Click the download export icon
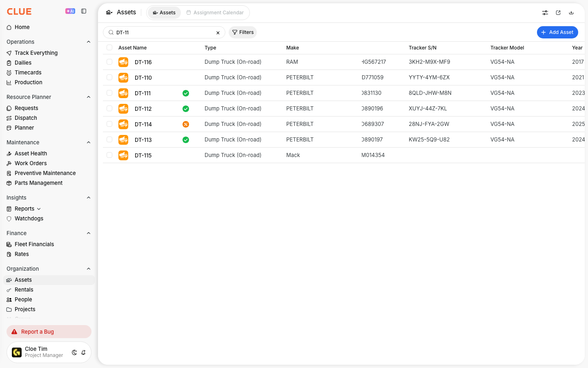This screenshot has width=588, height=368. (571, 13)
